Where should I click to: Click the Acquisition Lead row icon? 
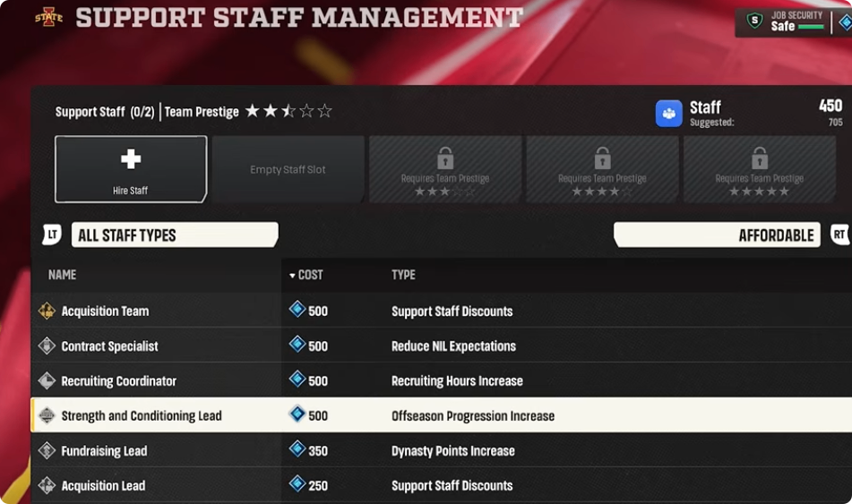point(47,485)
